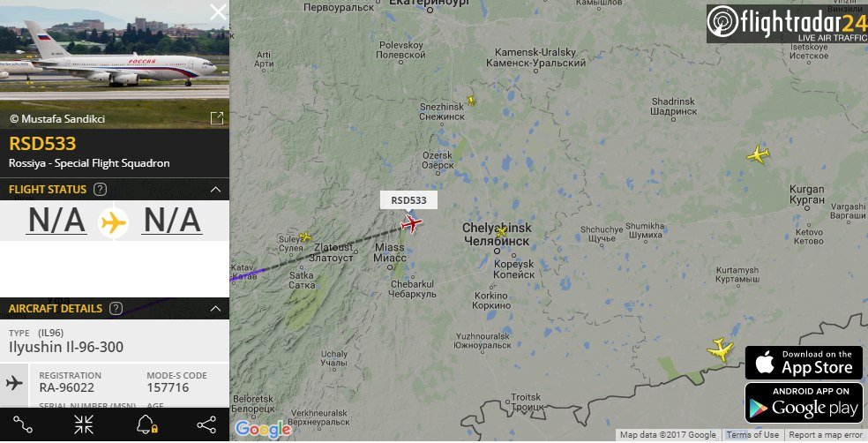Open the aircraft photo in new window
Screen dimensions: 868x443
[217, 117]
